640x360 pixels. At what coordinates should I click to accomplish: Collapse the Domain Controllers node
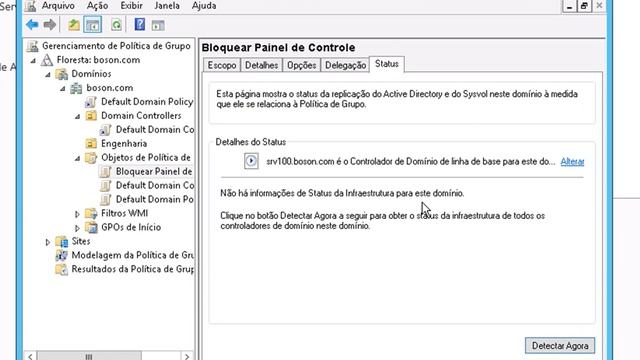[x=77, y=117]
